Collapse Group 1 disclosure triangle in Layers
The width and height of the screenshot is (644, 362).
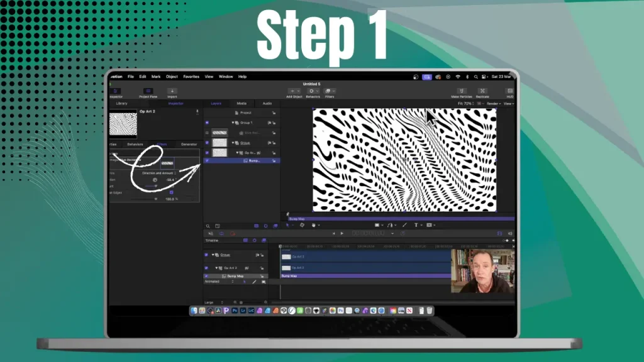click(233, 123)
